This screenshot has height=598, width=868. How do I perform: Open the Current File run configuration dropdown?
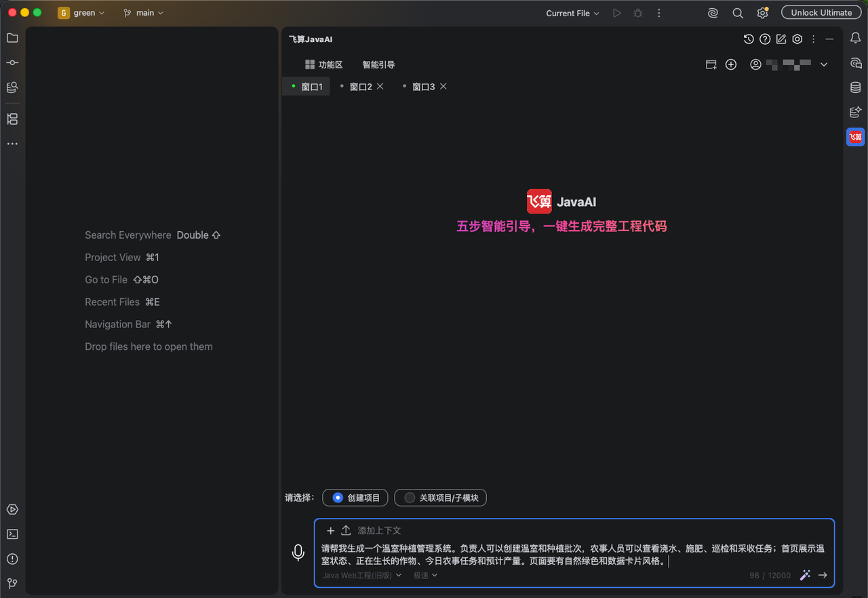[573, 13]
